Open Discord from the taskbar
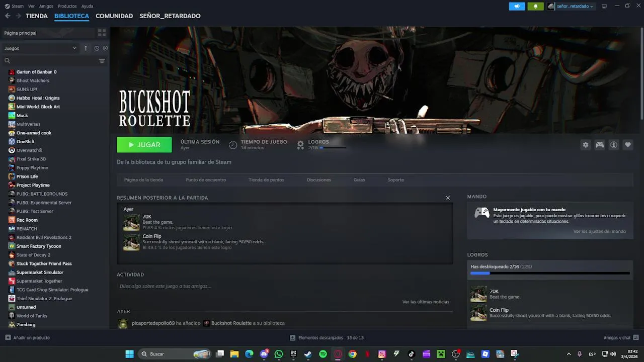644x362 pixels. pos(264,354)
